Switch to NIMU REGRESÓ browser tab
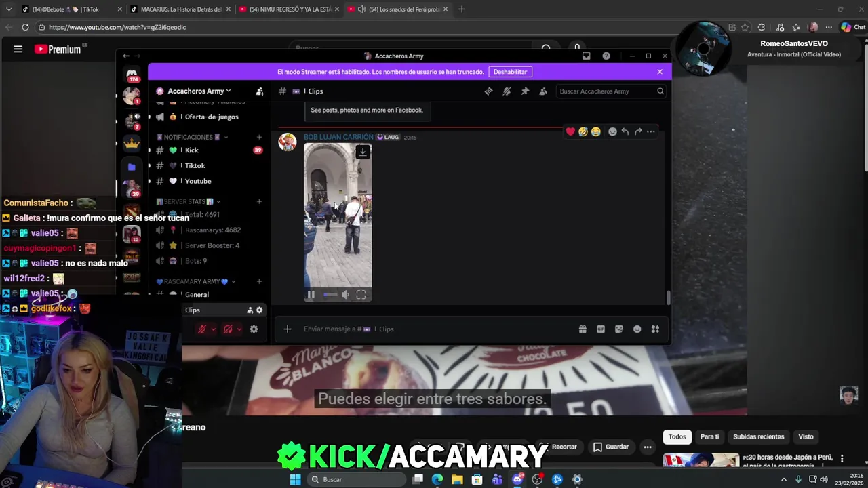The image size is (868, 488). pyautogui.click(x=290, y=9)
